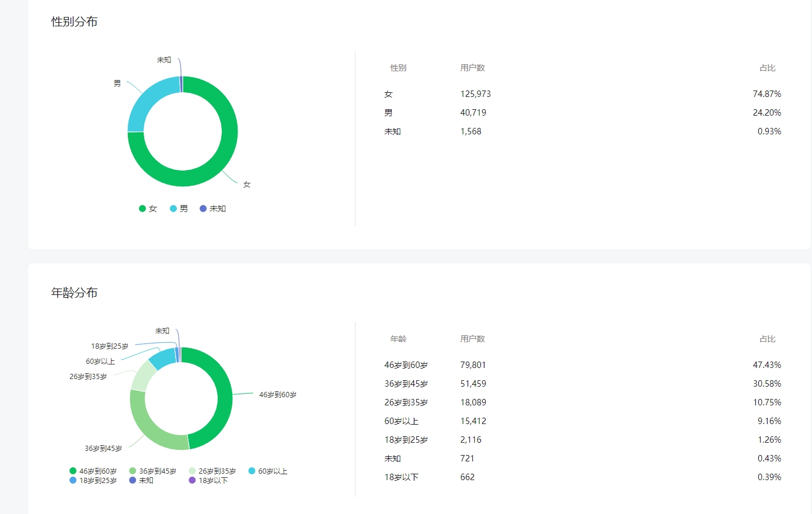The image size is (812, 514).
Task: Select 18岁到25岁 row label in age table
Action: [x=406, y=440]
